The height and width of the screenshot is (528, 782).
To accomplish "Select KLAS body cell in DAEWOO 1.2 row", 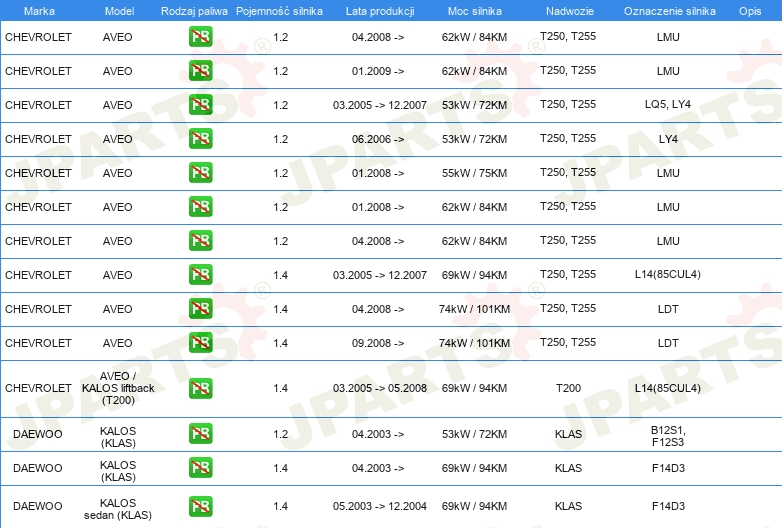I will click(x=569, y=434).
